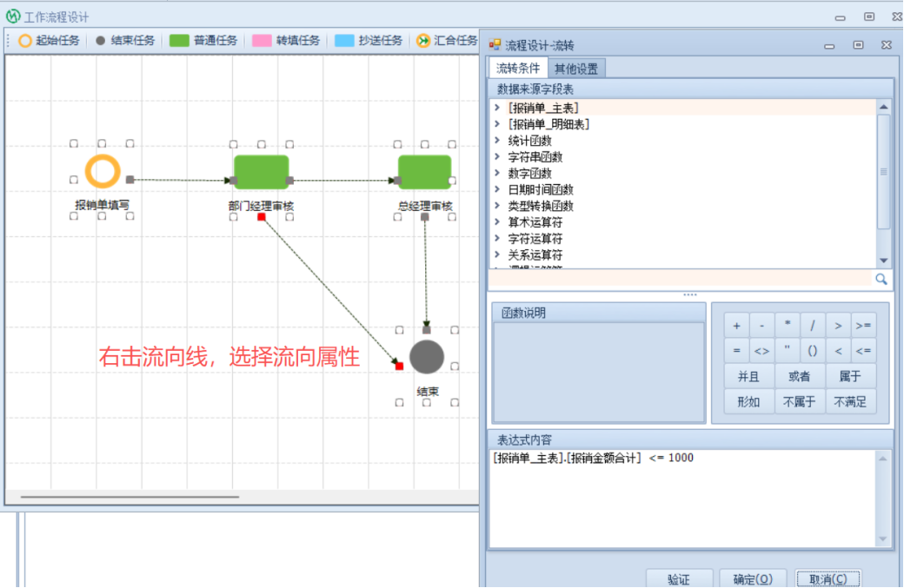Click the gray 结束 end node

click(426, 357)
